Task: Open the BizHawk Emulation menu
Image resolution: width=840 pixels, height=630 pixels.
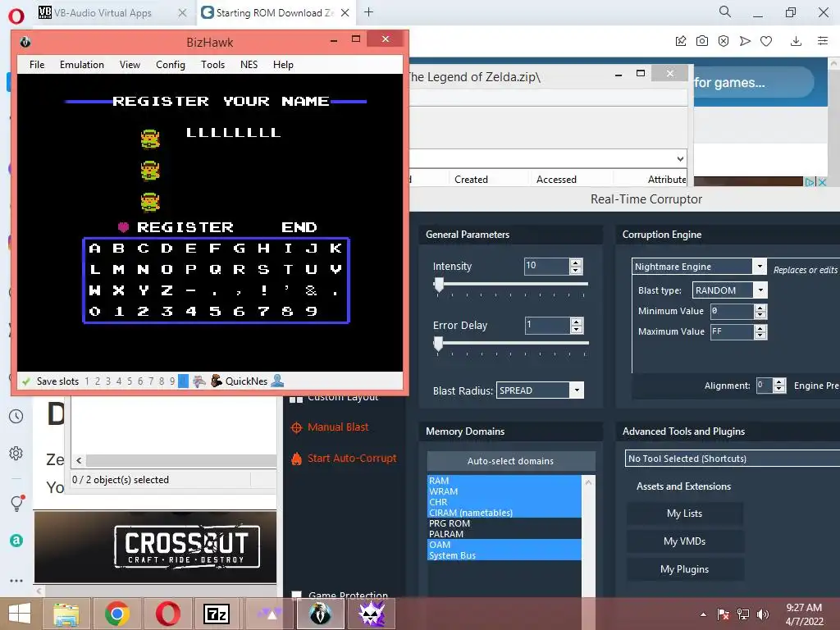Action: (82, 65)
